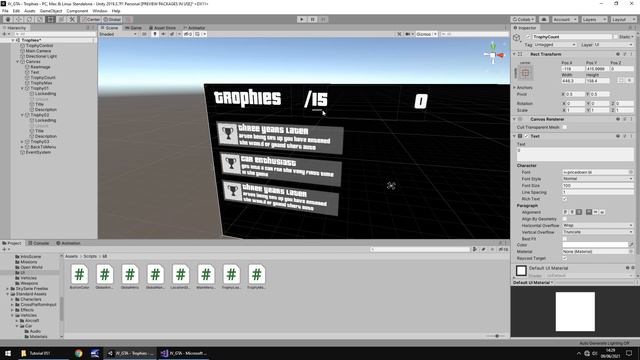Select the Rect tool in toolbar
640x360 pixels.
50,19
